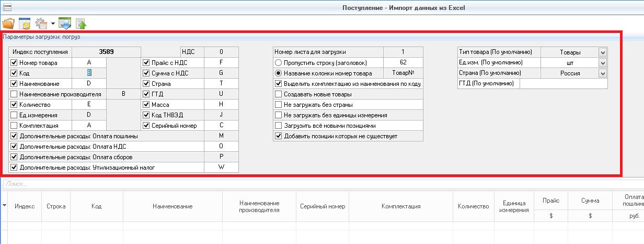Click the refresh table toolbar icon
This screenshot has width=644, height=244.
(25, 24)
